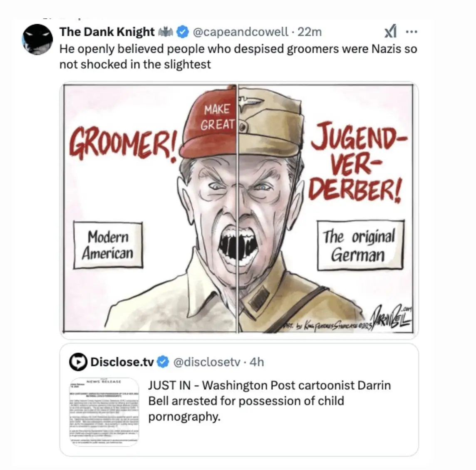Image resolution: width=476 pixels, height=470 pixels.
Task: Open the Disclose.tv play-button avatar
Action: coord(78,362)
